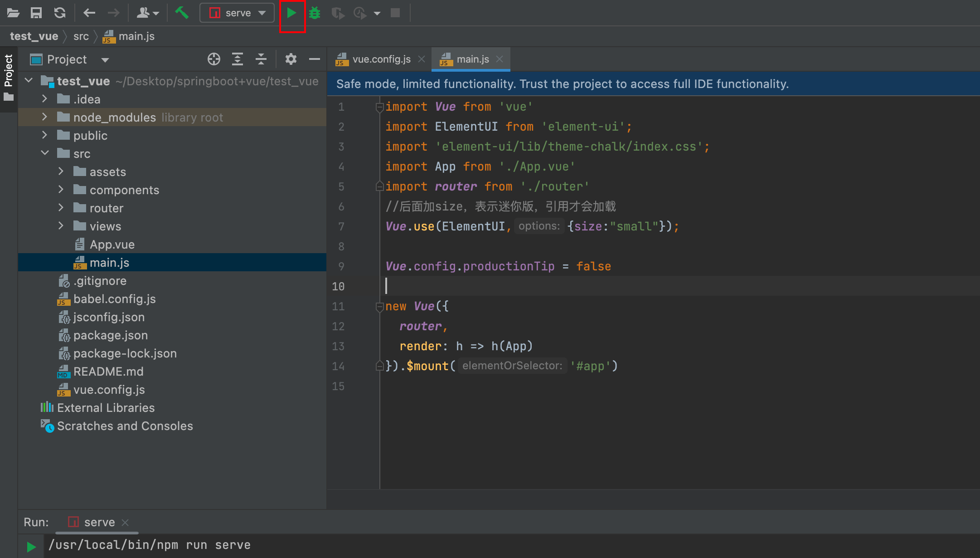This screenshot has width=980, height=558.
Task: Click main.js breadcrumb item
Action: (129, 36)
